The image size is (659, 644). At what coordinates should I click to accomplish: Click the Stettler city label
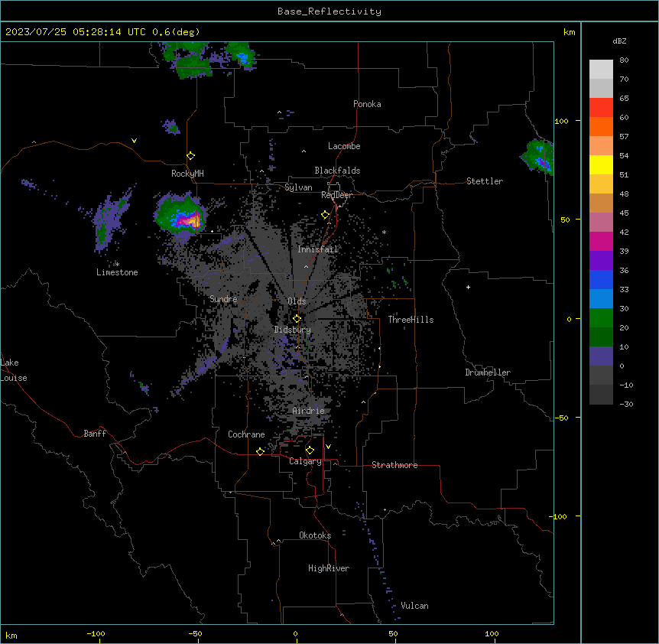tap(485, 181)
